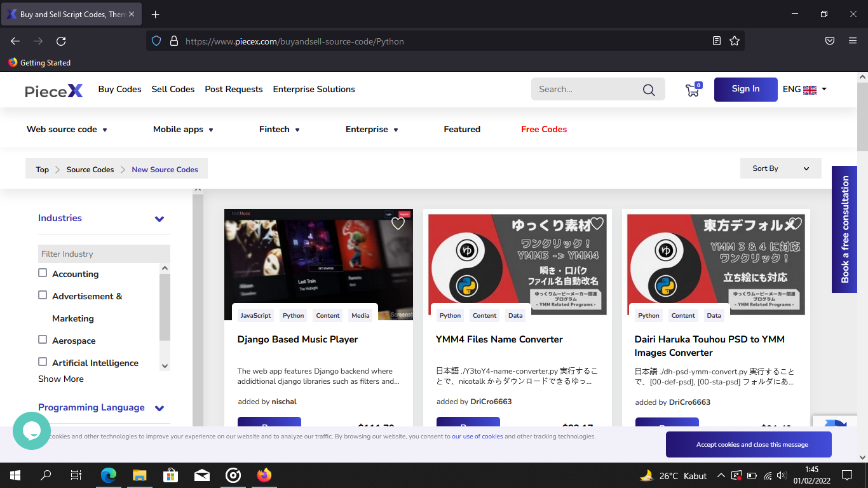Screen dimensions: 868x488
Task: Open our use of cookies link
Action: pyautogui.click(x=477, y=437)
